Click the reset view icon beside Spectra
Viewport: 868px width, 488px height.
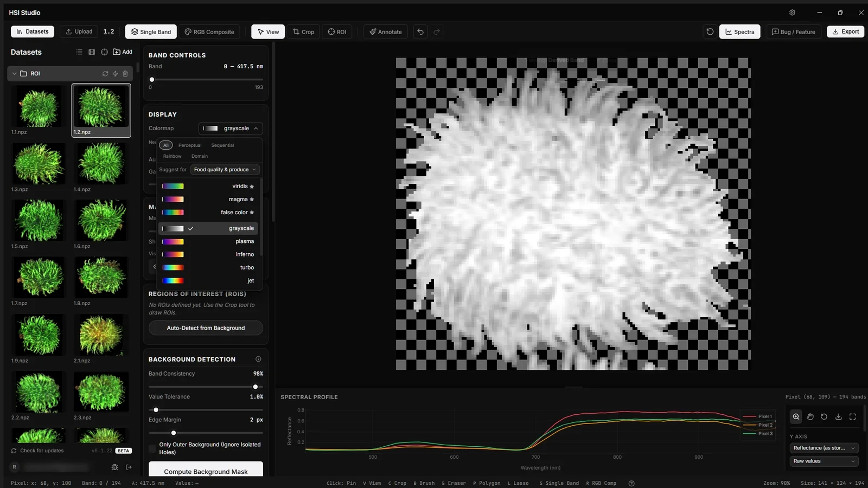point(710,32)
